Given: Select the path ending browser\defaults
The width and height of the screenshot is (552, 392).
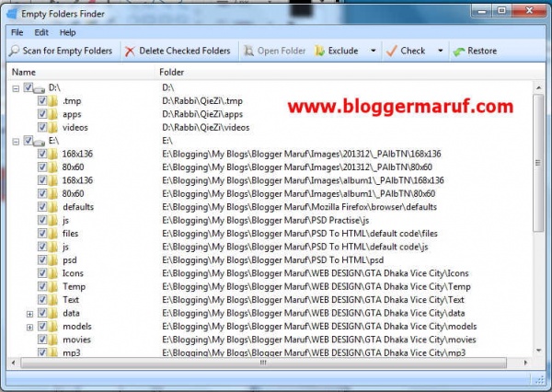Looking at the screenshot, I should 299,207.
